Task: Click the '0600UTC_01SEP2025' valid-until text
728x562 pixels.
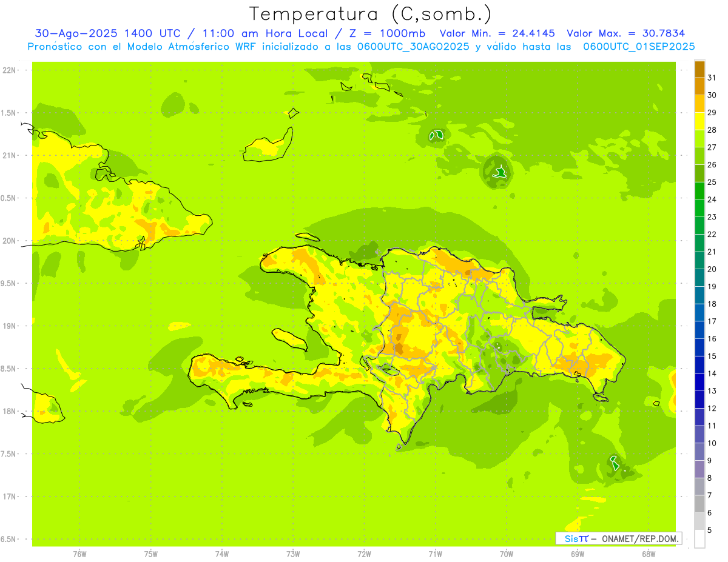Action: (639, 47)
